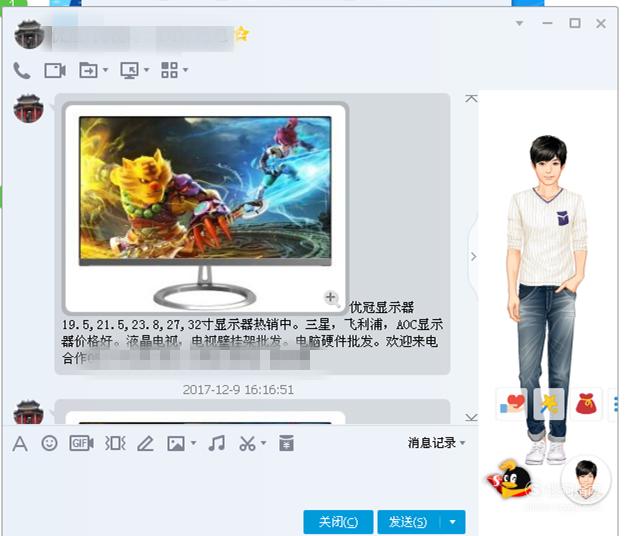Click the 发送(S) send button
The height and width of the screenshot is (536, 625).
(408, 522)
